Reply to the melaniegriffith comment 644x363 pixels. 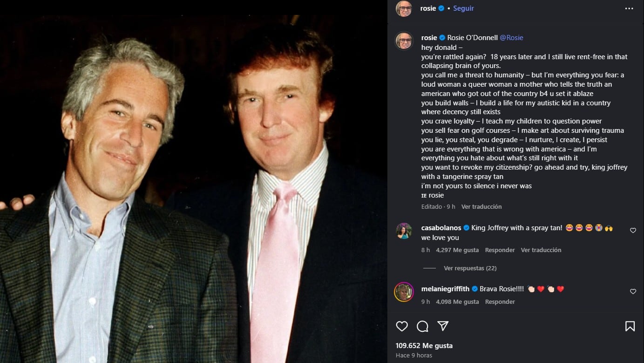[x=500, y=301]
